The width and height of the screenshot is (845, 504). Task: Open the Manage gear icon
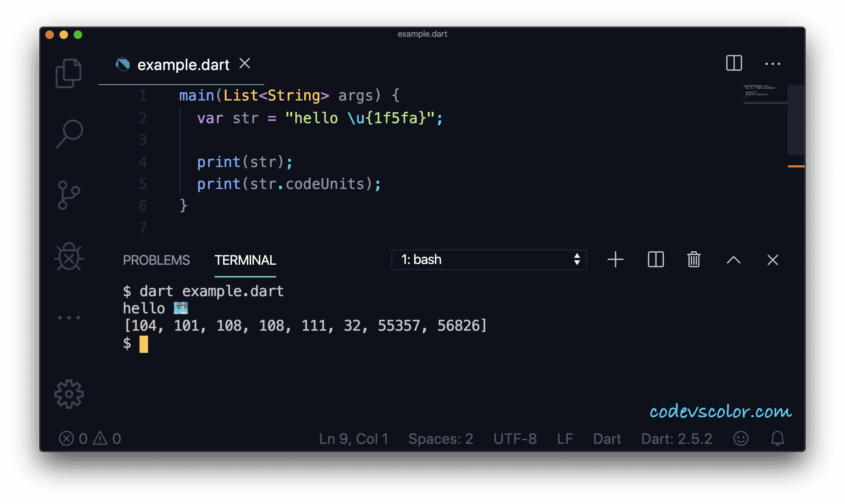[x=69, y=394]
